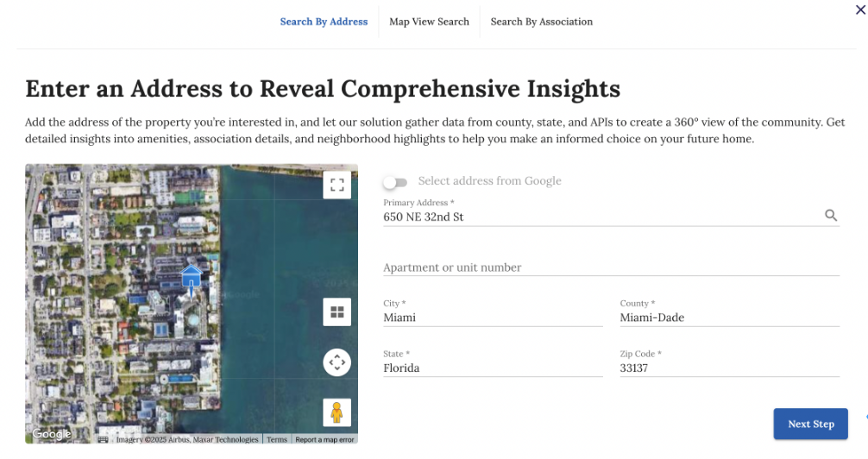868x459 pixels.
Task: Click the Next Step button
Action: tap(810, 424)
